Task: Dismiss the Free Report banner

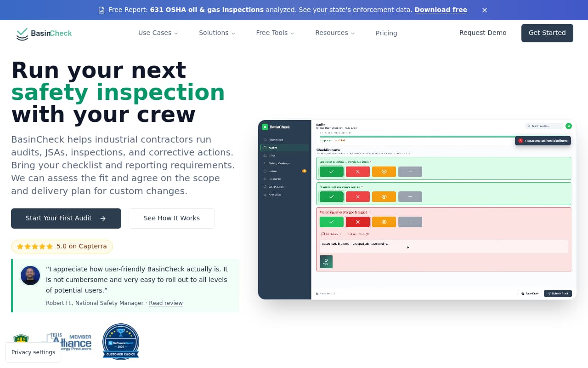Action: (x=484, y=10)
